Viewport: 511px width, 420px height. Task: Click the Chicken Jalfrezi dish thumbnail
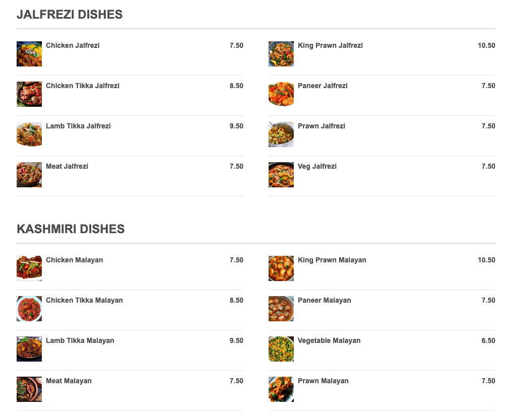[29, 54]
